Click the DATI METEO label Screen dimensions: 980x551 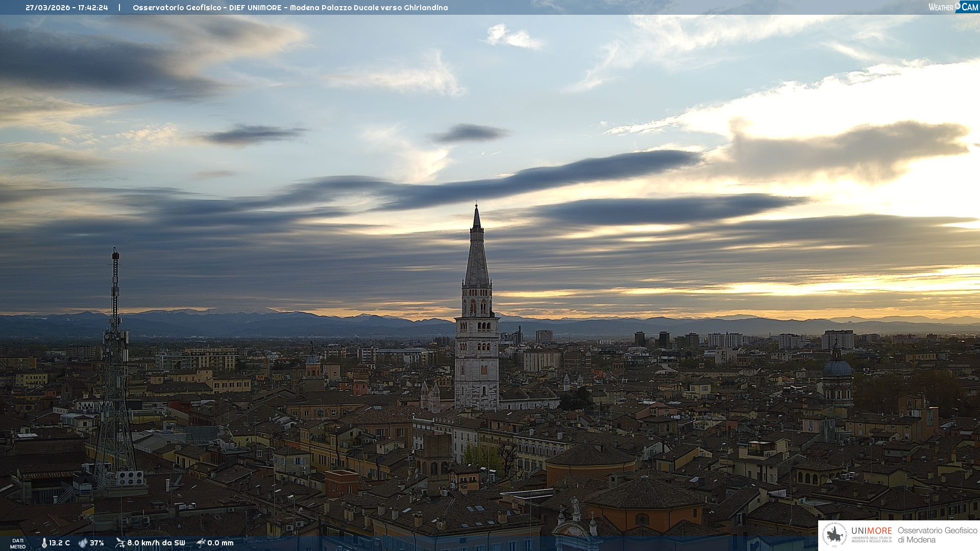pyautogui.click(x=18, y=543)
